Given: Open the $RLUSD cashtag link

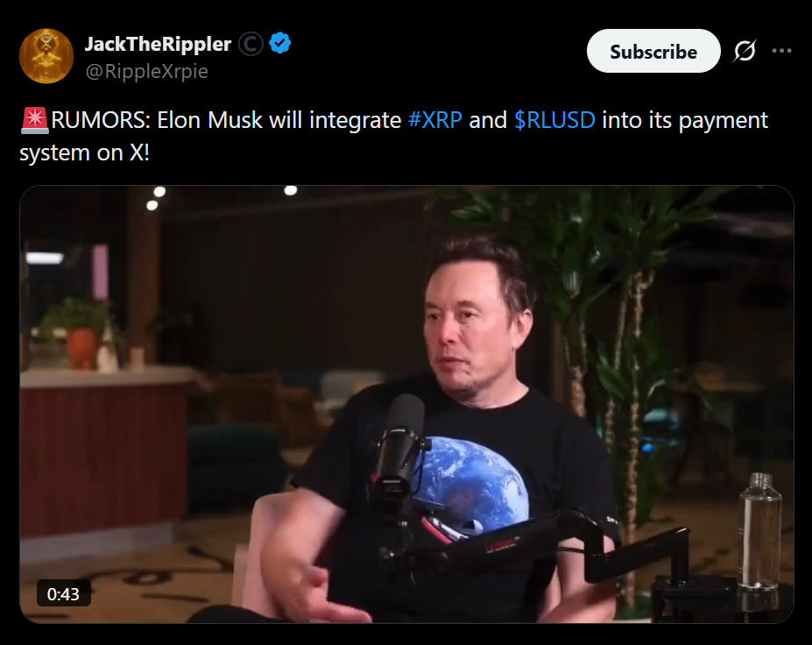Looking at the screenshot, I should [x=554, y=120].
